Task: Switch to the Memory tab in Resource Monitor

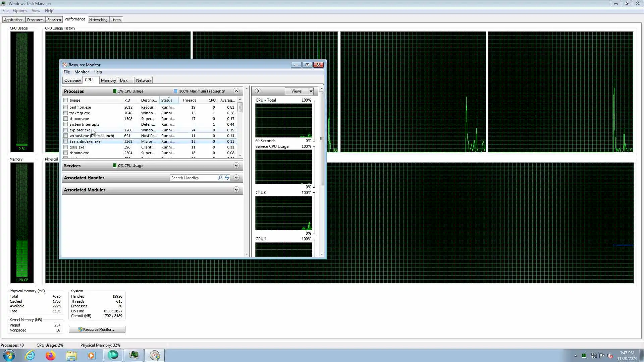Action: 108,80
